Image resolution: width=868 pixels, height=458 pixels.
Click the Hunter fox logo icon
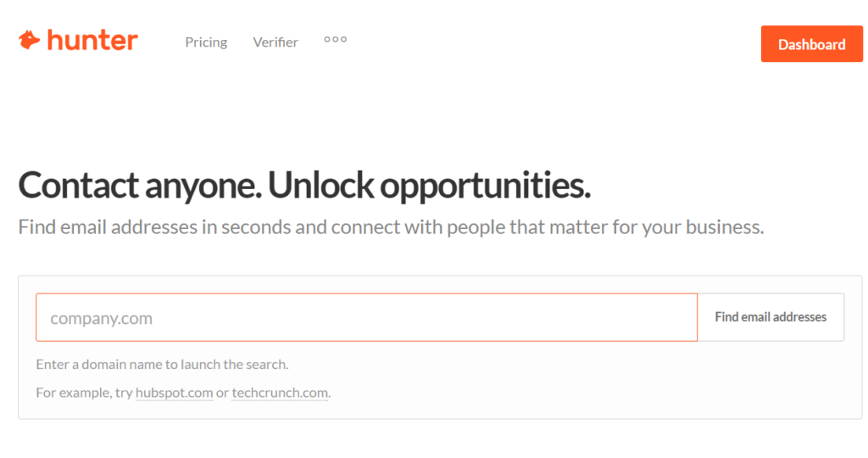(x=29, y=40)
